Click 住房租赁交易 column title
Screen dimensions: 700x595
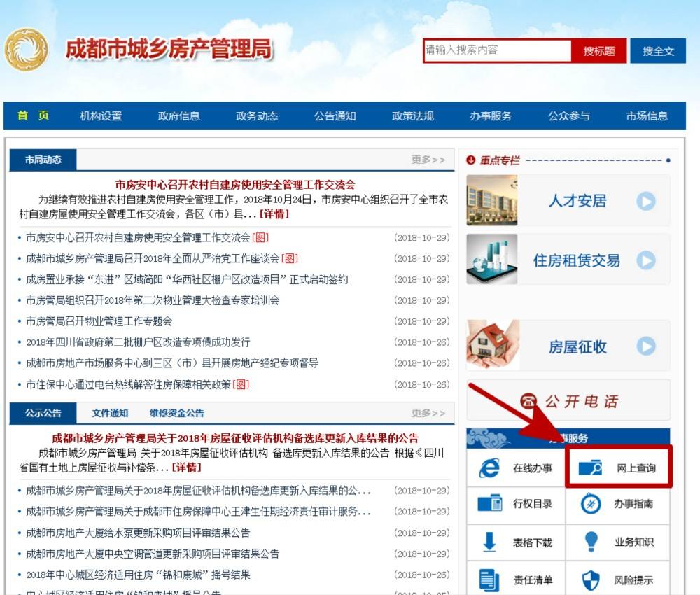(x=577, y=260)
